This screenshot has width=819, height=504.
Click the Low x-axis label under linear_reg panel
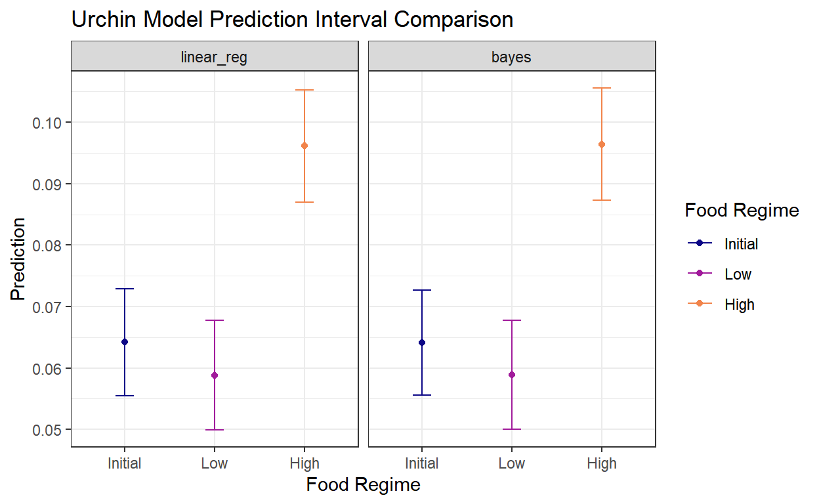coord(215,463)
